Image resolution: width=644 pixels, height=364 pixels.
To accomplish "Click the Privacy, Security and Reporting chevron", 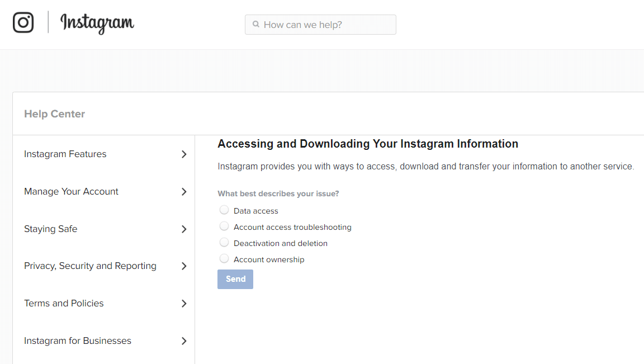I will 184,266.
